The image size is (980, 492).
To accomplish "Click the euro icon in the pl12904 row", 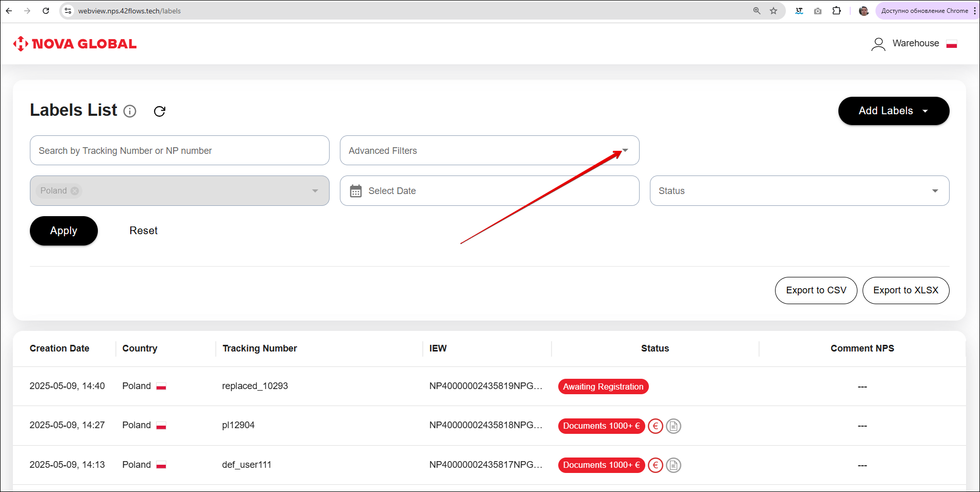I will pos(655,426).
